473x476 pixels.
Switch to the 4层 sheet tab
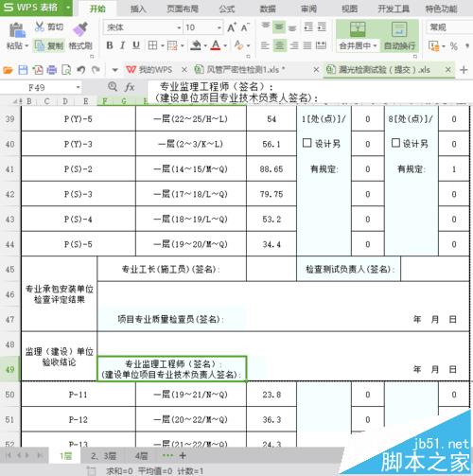coord(141,456)
